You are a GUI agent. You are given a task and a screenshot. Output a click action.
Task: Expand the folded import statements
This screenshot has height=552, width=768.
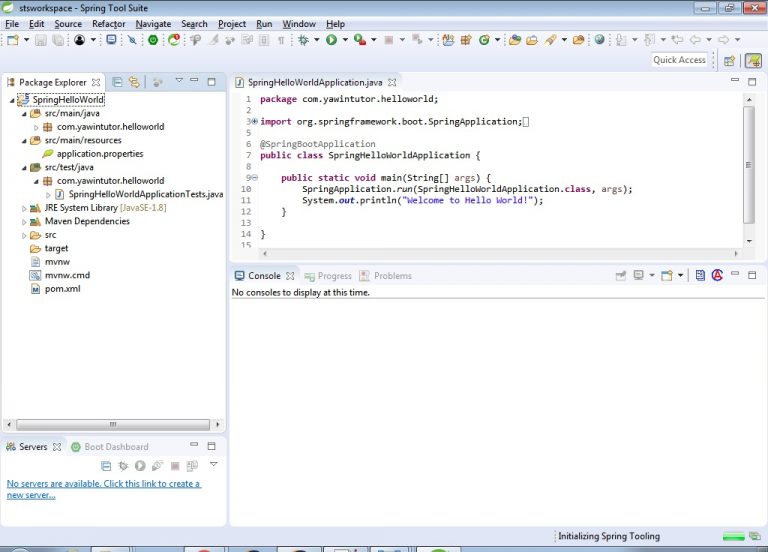point(254,122)
